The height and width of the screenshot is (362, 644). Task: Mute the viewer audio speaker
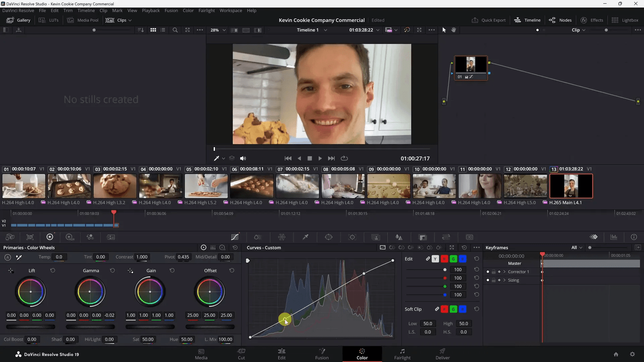[x=243, y=158]
